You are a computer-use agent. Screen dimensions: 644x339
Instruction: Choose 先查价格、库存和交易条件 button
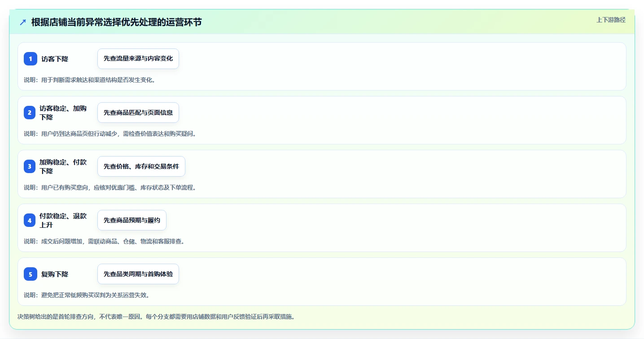141,166
